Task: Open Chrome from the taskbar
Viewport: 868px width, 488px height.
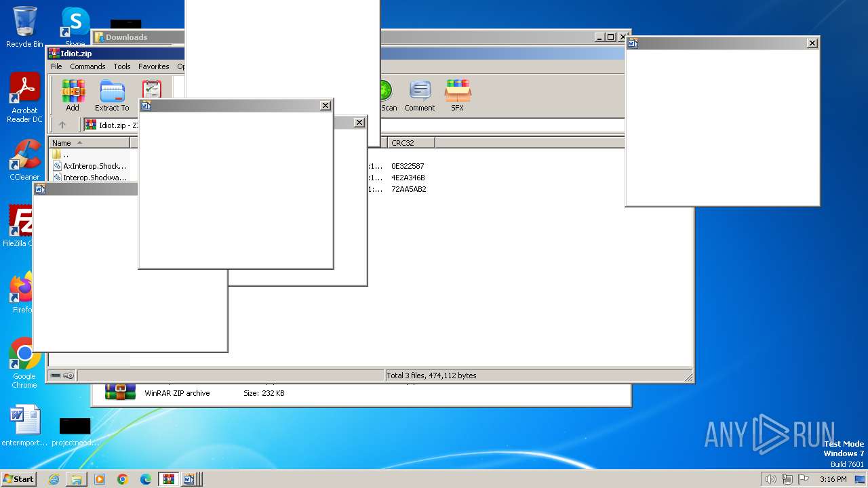Action: click(x=123, y=479)
